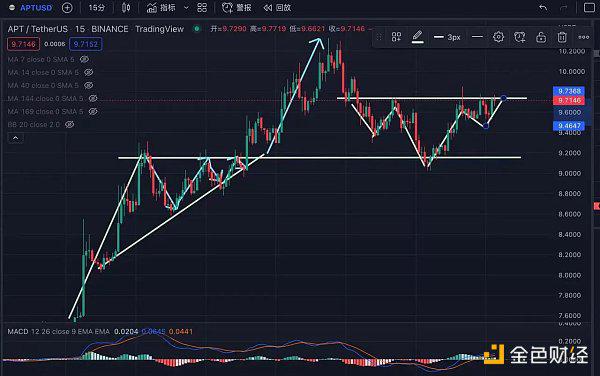Open the APTUSD symbol search
The image size is (600, 376).
point(36,8)
